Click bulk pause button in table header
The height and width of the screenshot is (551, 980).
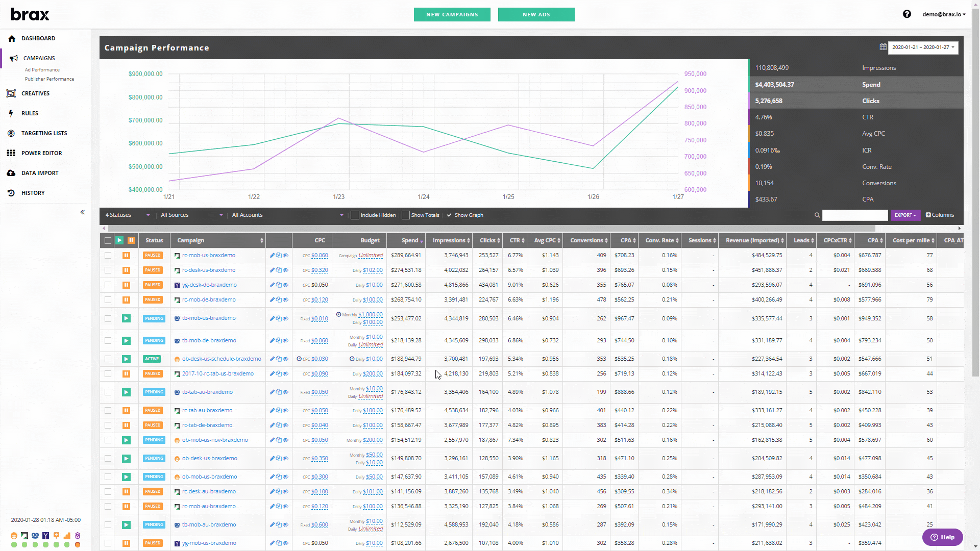pyautogui.click(x=131, y=240)
